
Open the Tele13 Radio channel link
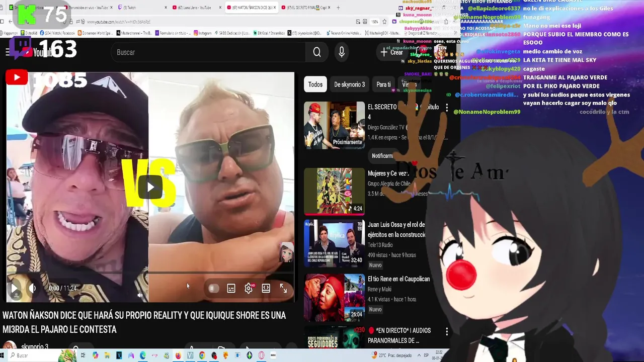(380, 245)
